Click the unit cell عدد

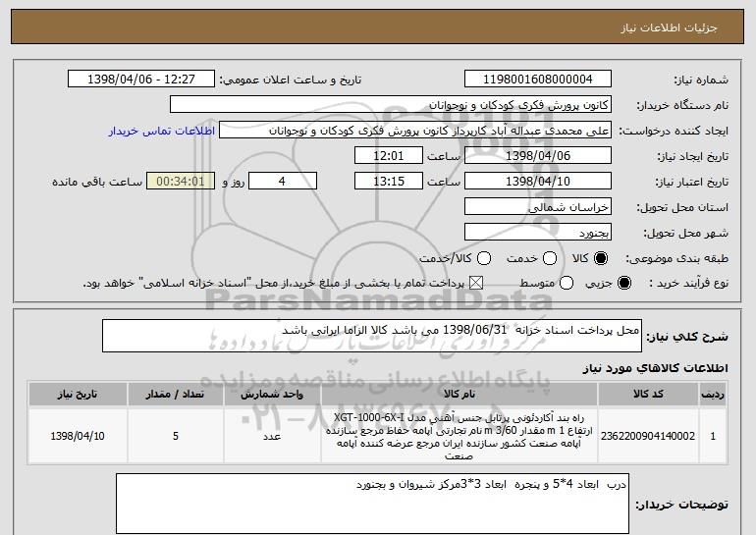pyautogui.click(x=272, y=436)
